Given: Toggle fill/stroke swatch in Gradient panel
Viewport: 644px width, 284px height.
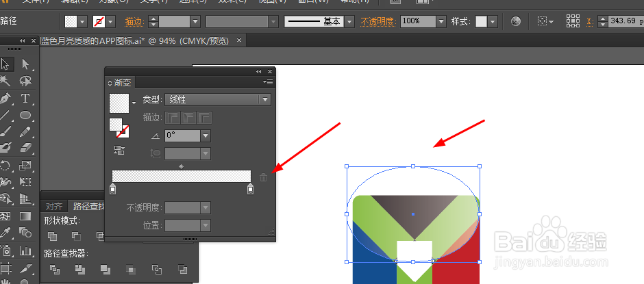Looking at the screenshot, I should pyautogui.click(x=119, y=128).
